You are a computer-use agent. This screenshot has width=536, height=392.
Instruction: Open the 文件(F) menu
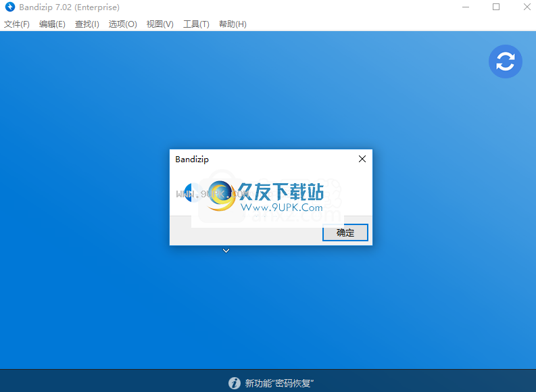click(x=17, y=24)
